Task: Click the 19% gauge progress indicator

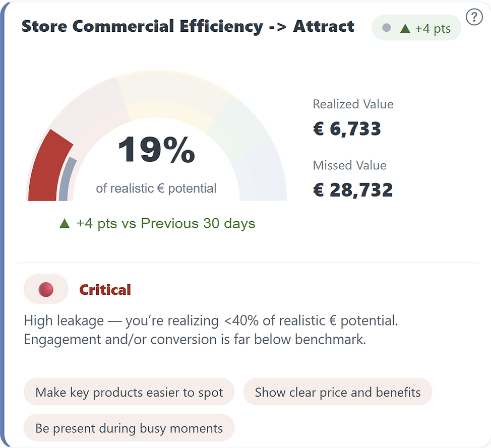Action: coord(156,149)
